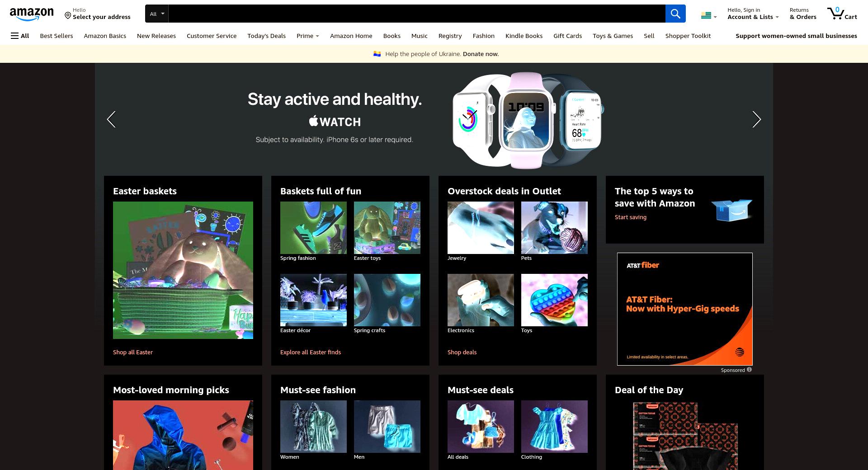Click the search input field
This screenshot has height=470, width=868.
(416, 14)
